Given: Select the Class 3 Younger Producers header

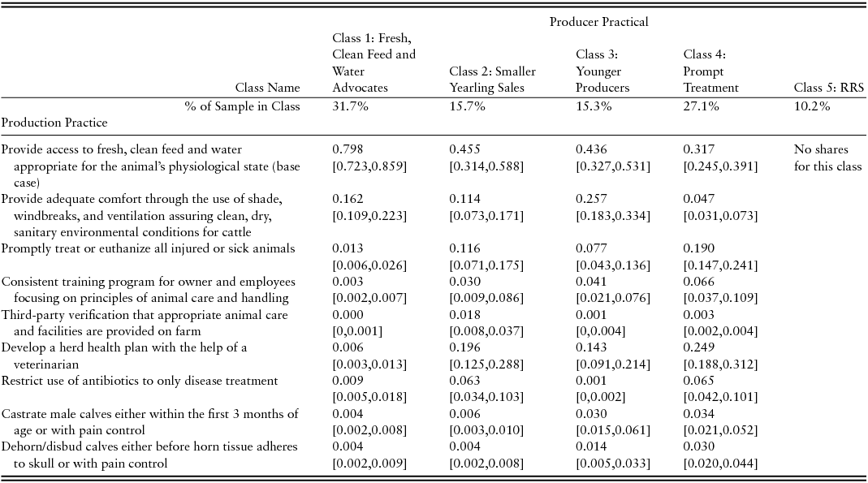Looking at the screenshot, I should tap(602, 71).
